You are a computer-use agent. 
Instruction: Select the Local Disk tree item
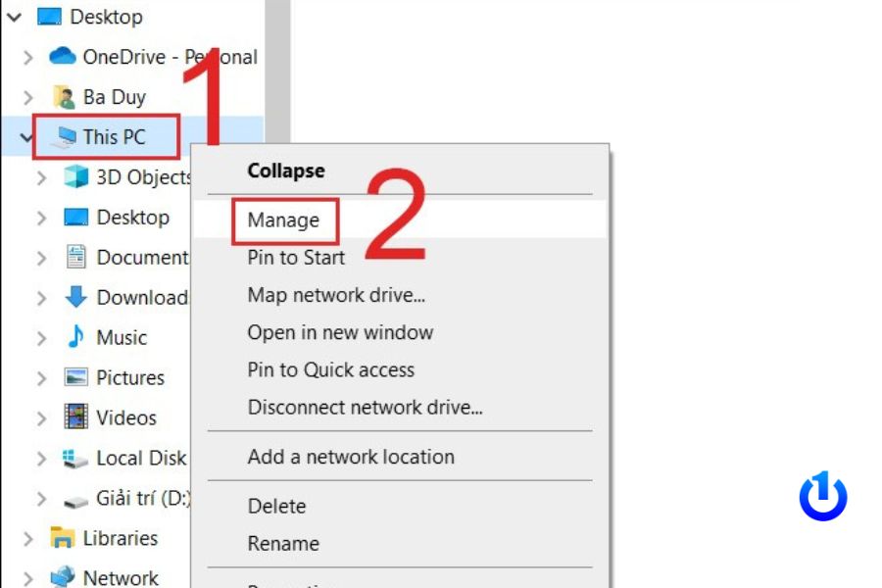[x=140, y=458]
